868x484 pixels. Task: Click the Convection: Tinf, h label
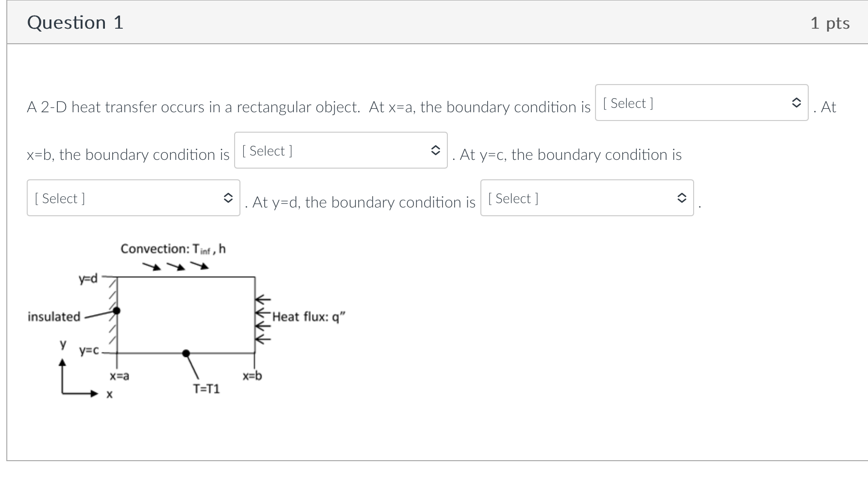point(173,249)
